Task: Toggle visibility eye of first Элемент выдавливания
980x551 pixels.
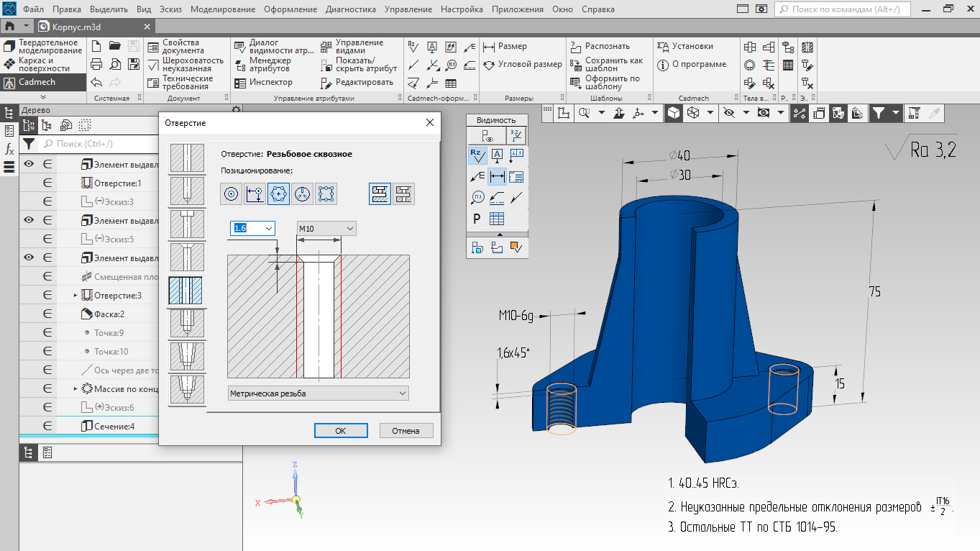Action: coord(29,165)
